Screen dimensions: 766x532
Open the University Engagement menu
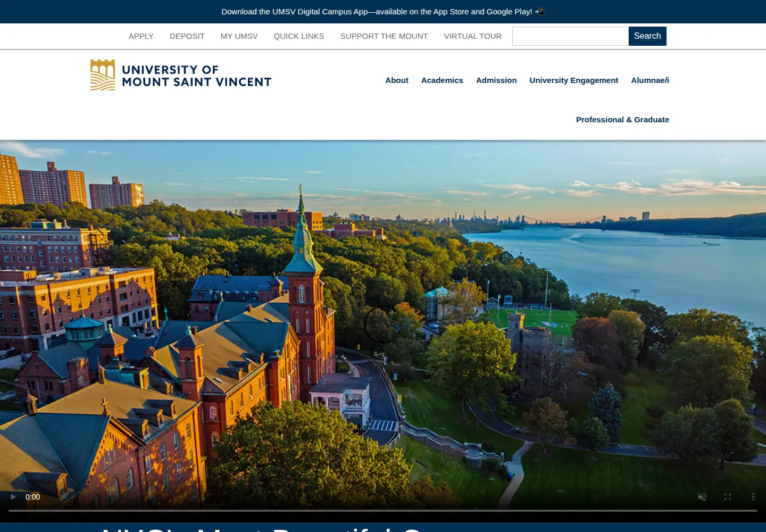point(574,80)
